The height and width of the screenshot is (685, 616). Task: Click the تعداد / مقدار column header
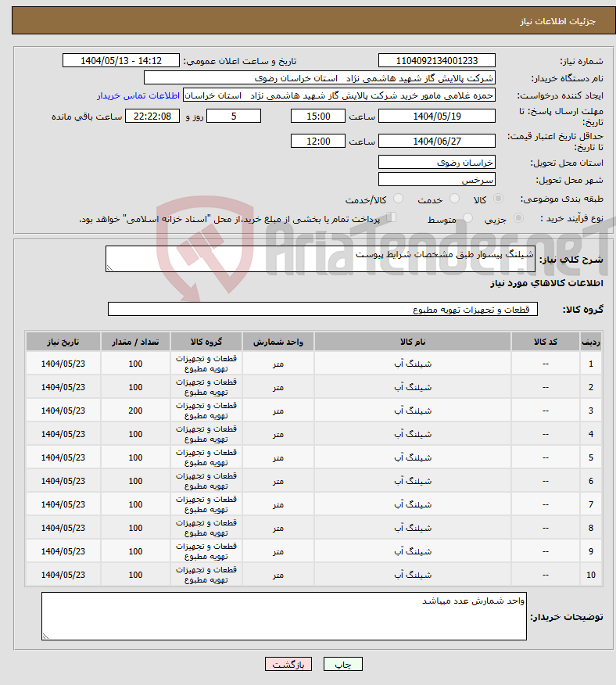[x=135, y=342]
